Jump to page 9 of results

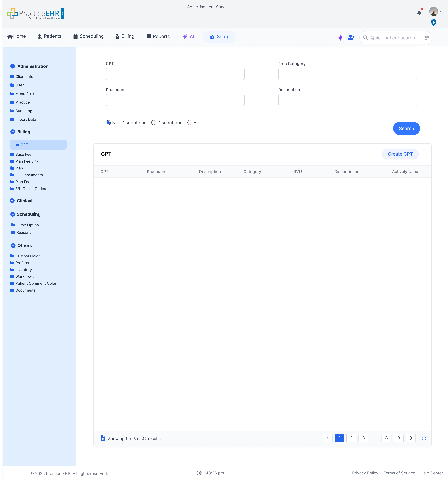(x=398, y=438)
